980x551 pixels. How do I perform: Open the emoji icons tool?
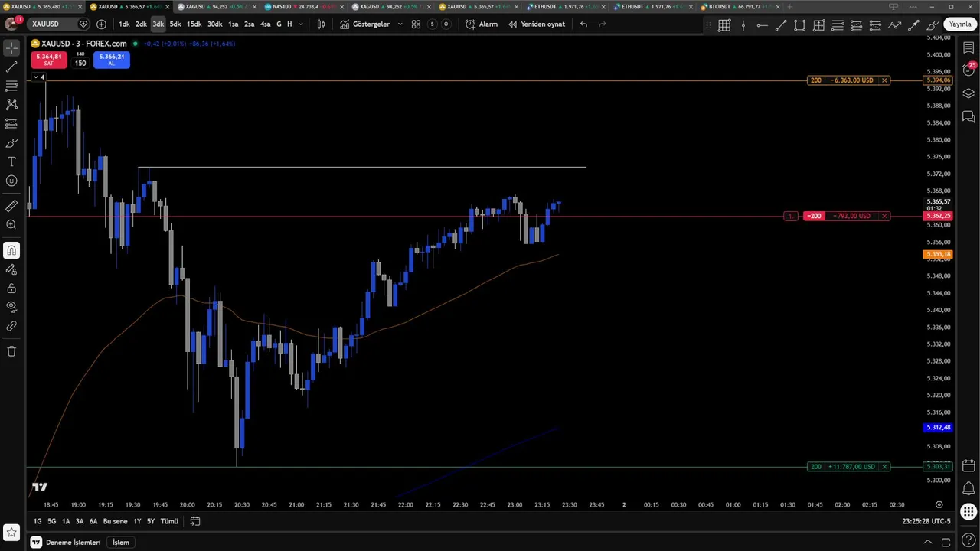pyautogui.click(x=11, y=181)
